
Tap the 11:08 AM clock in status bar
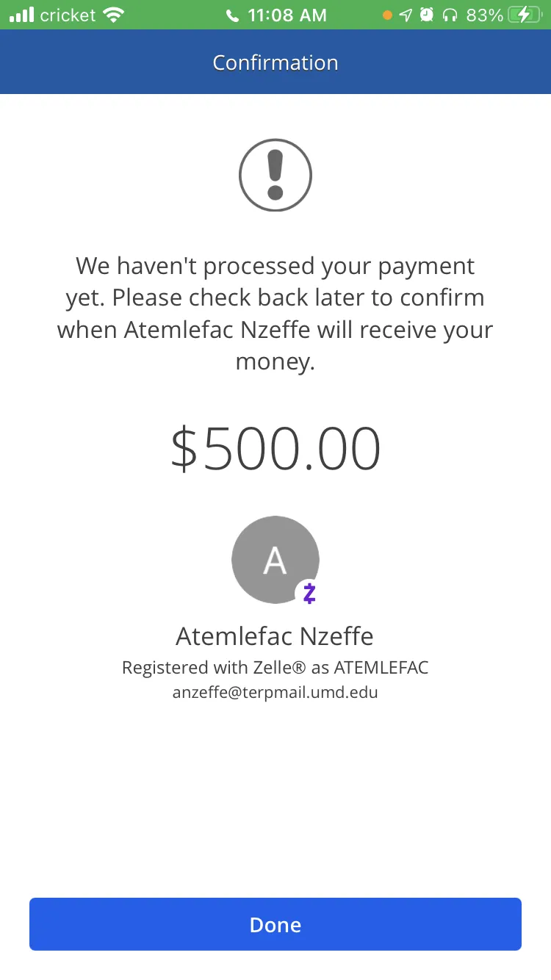coord(287,15)
